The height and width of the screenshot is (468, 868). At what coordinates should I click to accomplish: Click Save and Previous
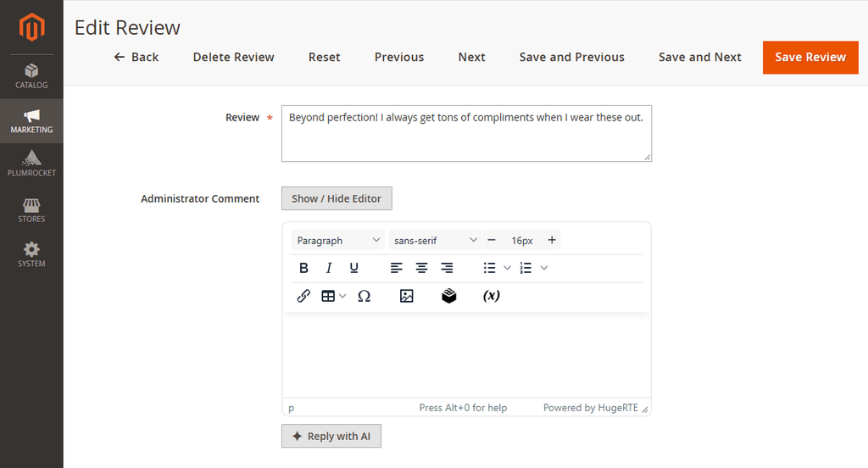click(572, 57)
